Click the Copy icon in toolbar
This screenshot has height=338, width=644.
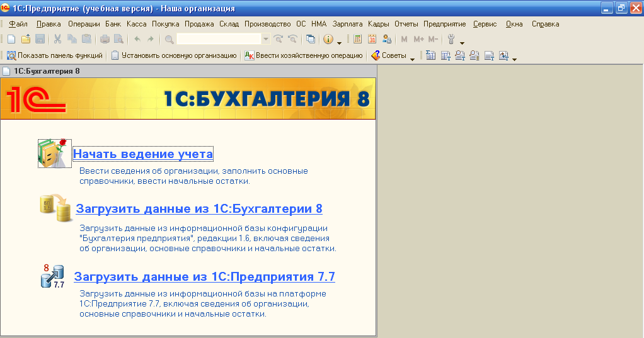[72, 39]
